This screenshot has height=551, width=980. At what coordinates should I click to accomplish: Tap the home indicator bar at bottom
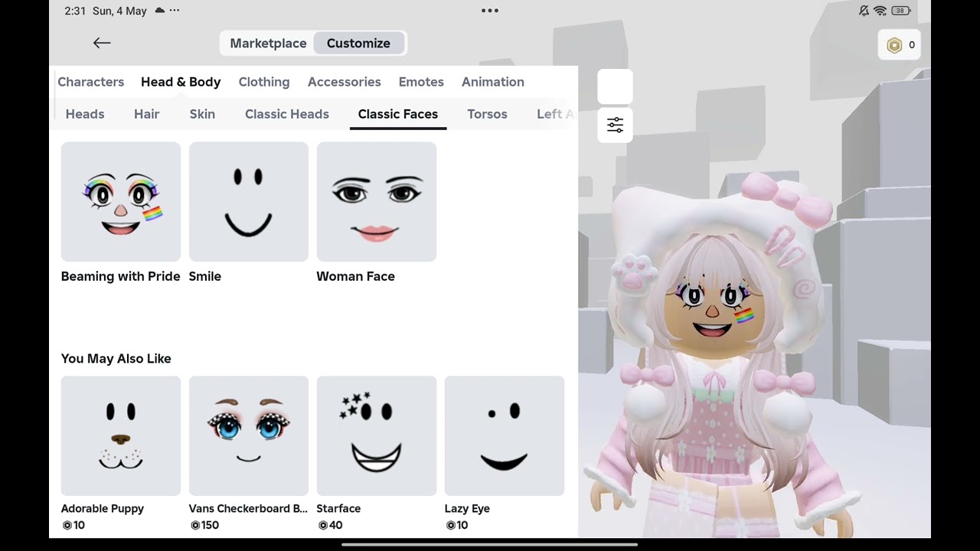point(490,545)
